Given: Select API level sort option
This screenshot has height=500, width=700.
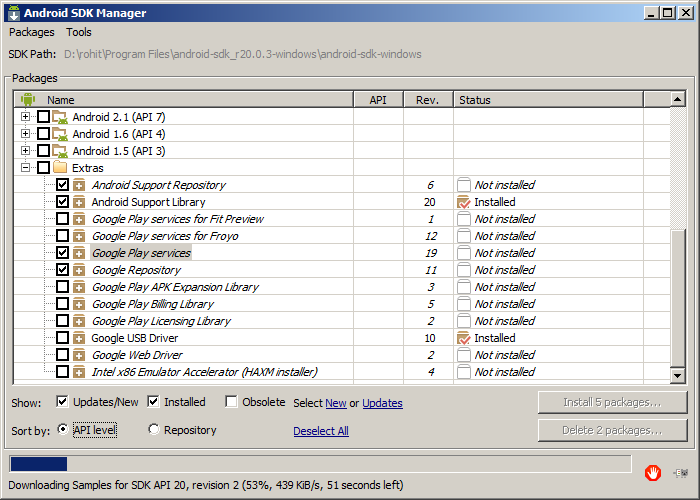Looking at the screenshot, I should tap(62, 429).
